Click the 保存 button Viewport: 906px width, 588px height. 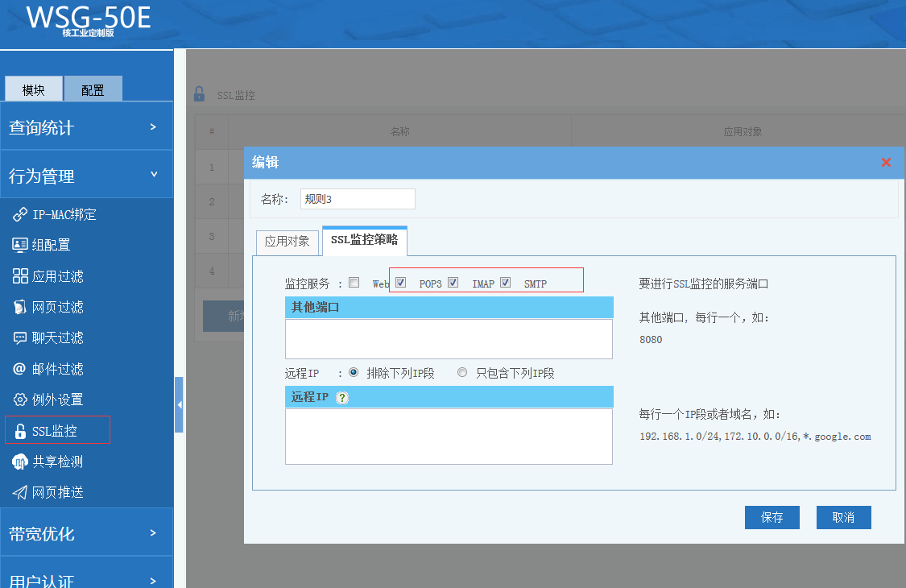pyautogui.click(x=772, y=517)
